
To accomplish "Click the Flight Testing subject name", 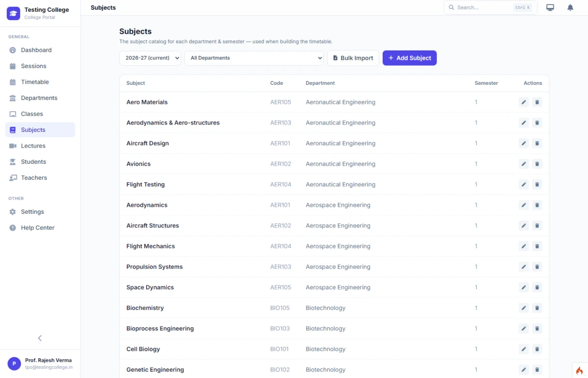I will click(146, 185).
